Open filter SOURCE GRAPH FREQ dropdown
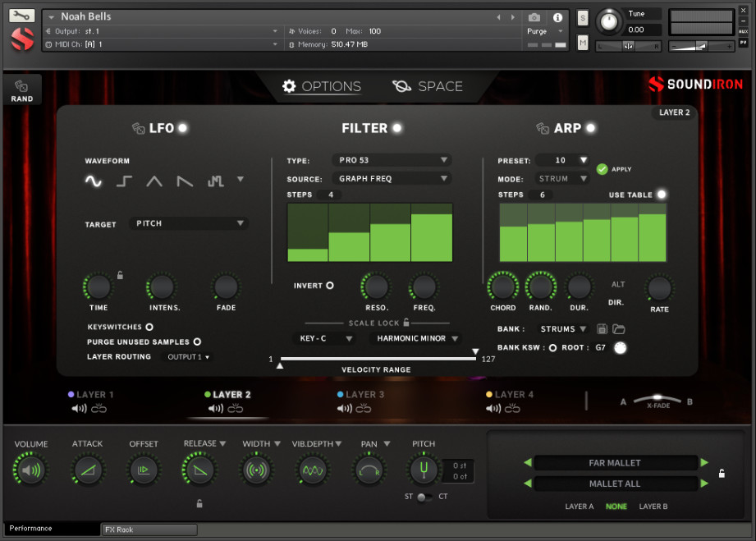Viewport: 756px width, 541px height. point(392,178)
